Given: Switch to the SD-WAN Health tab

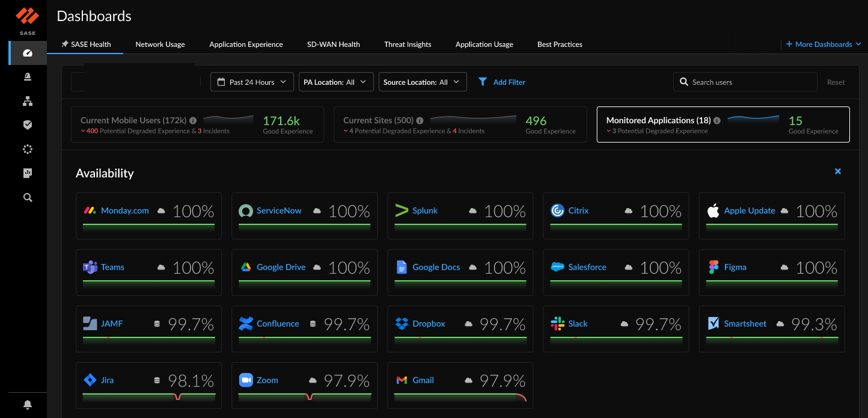Looking at the screenshot, I should (x=333, y=45).
